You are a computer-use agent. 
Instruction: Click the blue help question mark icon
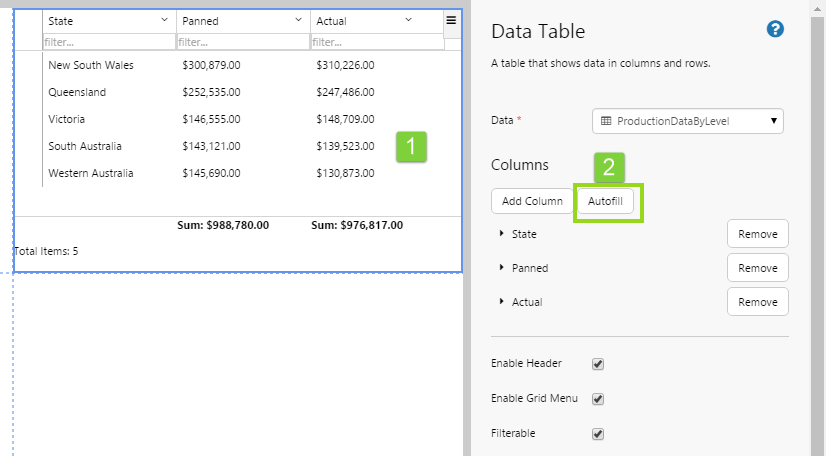click(x=774, y=30)
